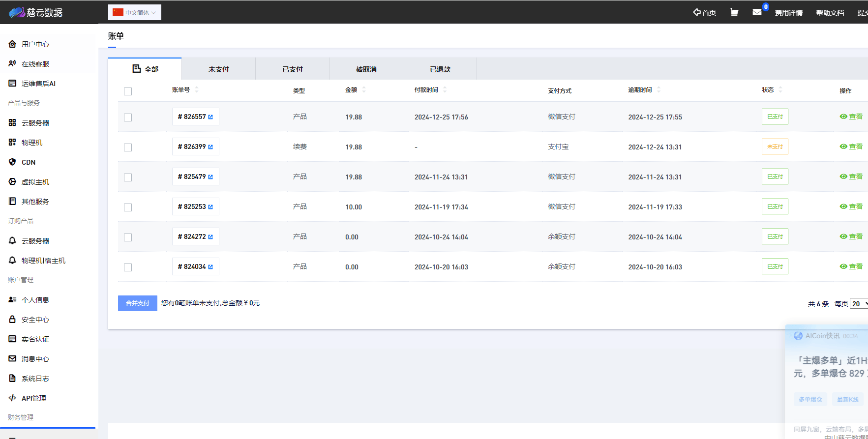Click the unread message count badge
Screen dimensions: 868x439
point(766,7)
